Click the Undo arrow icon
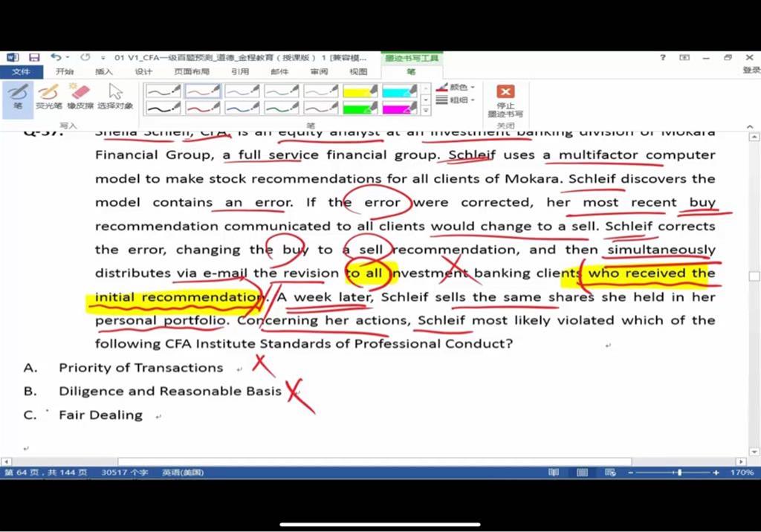The height and width of the screenshot is (532, 761). point(56,57)
